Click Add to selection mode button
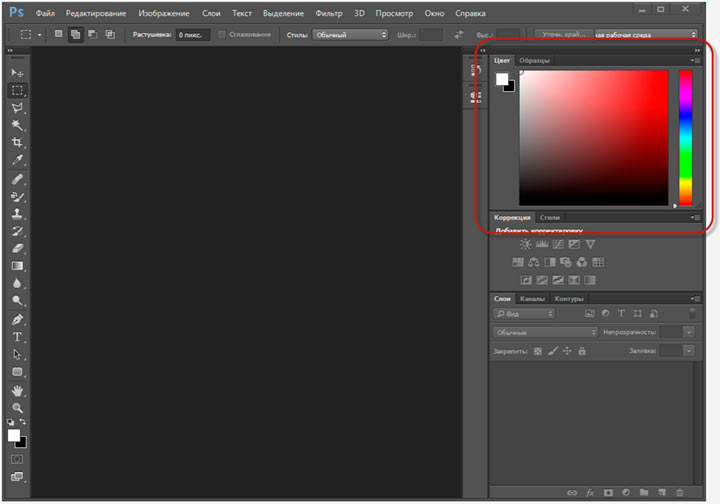 (75, 34)
